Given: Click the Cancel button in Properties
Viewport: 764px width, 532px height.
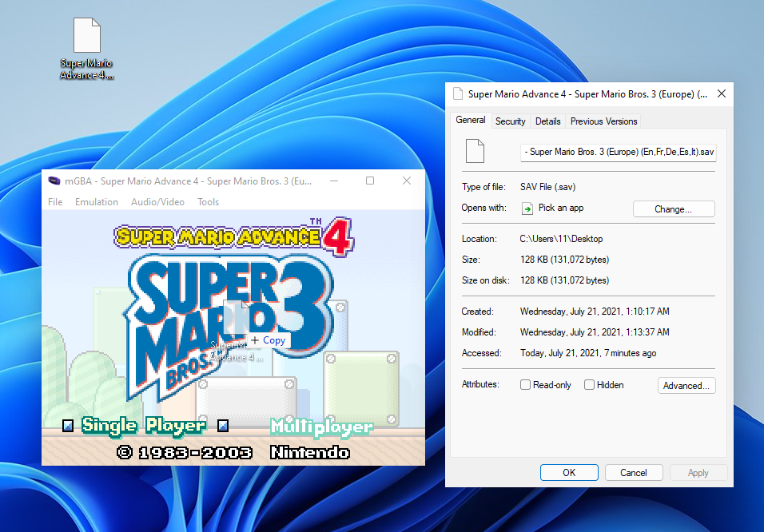Looking at the screenshot, I should pos(634,473).
